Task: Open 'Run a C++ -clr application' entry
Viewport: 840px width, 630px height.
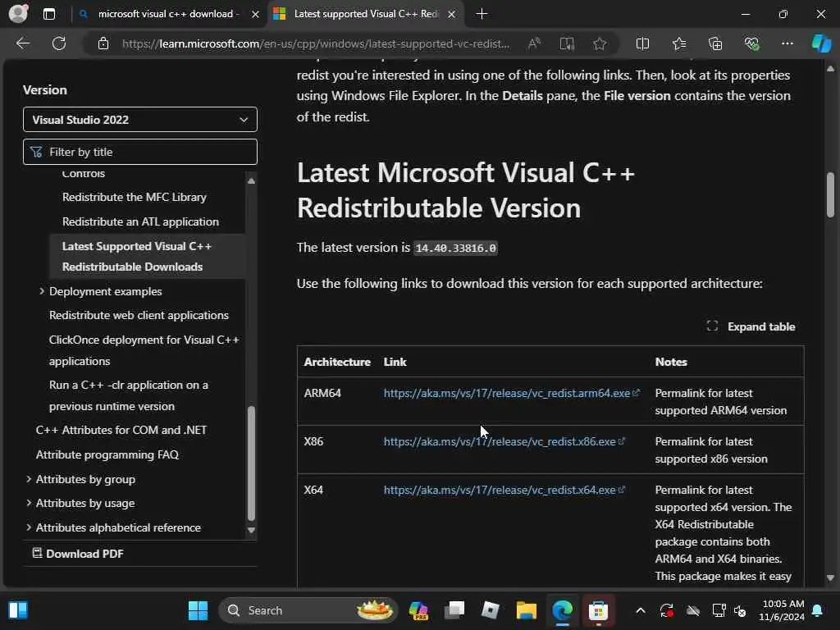Action: [129, 395]
